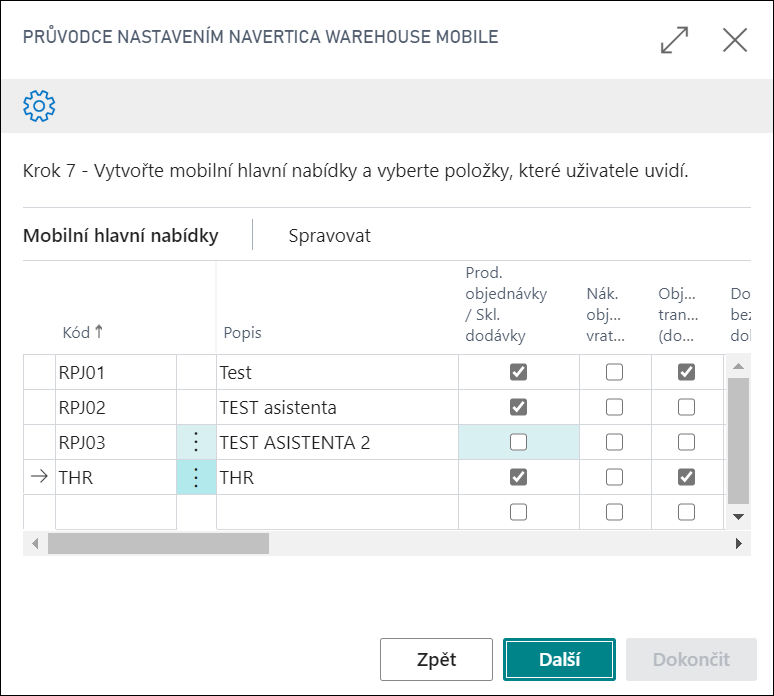Image resolution: width=774 pixels, height=696 pixels.
Task: Go back with the Zpět button
Action: click(436, 659)
